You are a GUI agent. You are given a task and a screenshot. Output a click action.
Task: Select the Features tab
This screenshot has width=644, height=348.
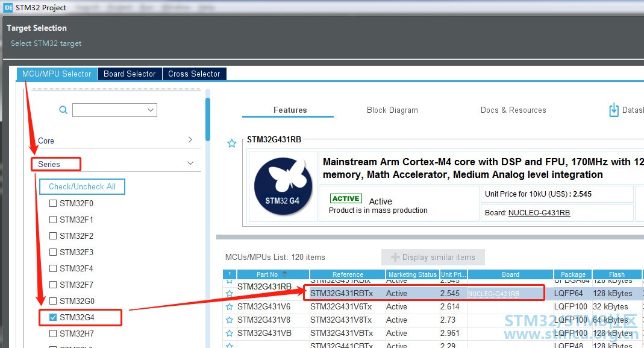290,110
